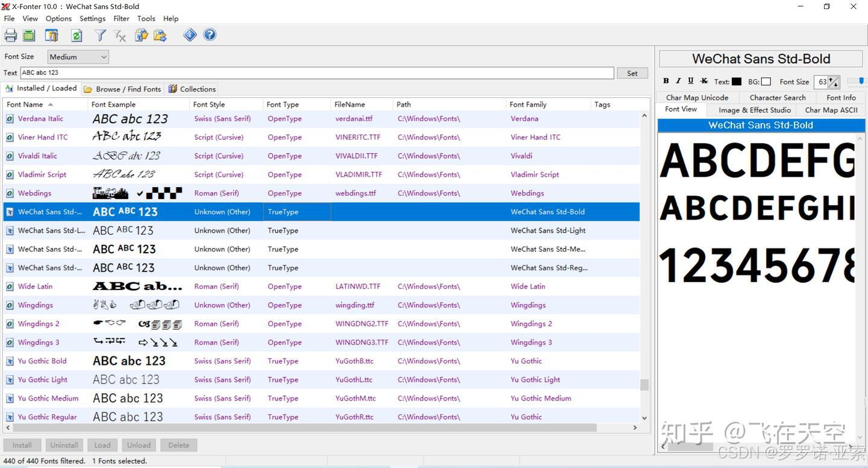Click the Clear Filter funnel-with-X icon
The width and height of the screenshot is (868, 468).
coord(119,36)
